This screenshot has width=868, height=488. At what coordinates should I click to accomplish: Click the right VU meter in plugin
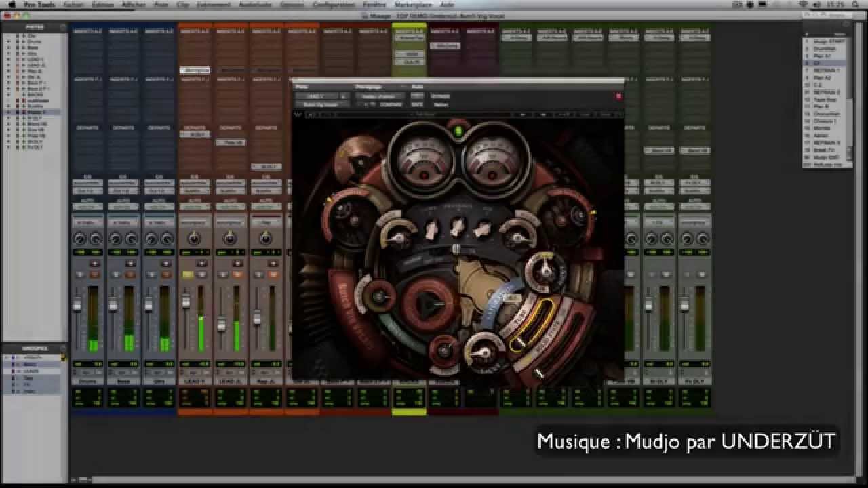pyautogui.click(x=492, y=160)
